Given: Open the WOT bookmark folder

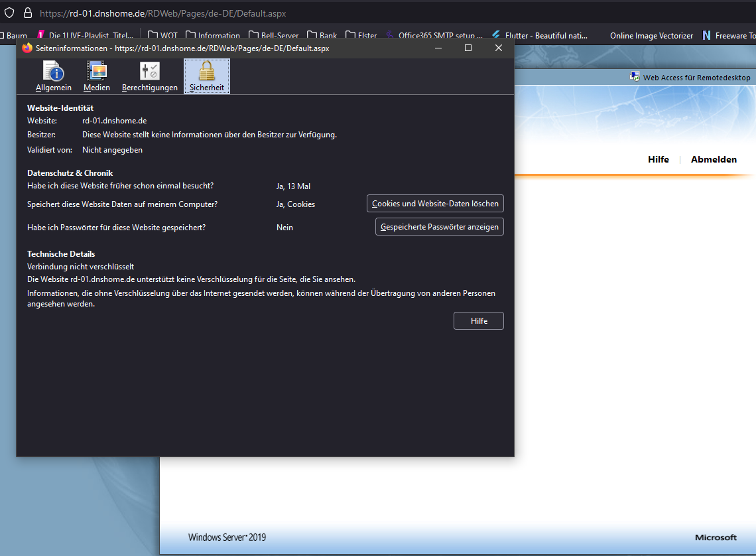Looking at the screenshot, I should coord(163,35).
